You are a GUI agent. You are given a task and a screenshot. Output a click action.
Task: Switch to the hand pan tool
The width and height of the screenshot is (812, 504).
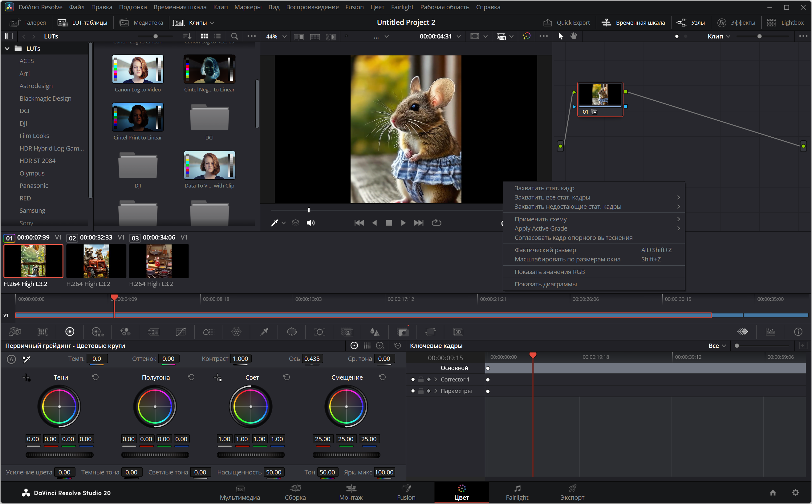[574, 36]
